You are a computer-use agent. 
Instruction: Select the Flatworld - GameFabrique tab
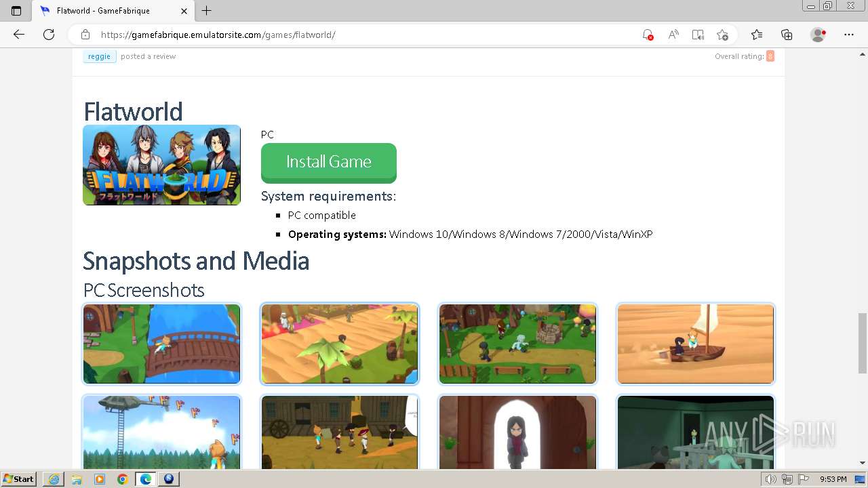[x=113, y=11]
